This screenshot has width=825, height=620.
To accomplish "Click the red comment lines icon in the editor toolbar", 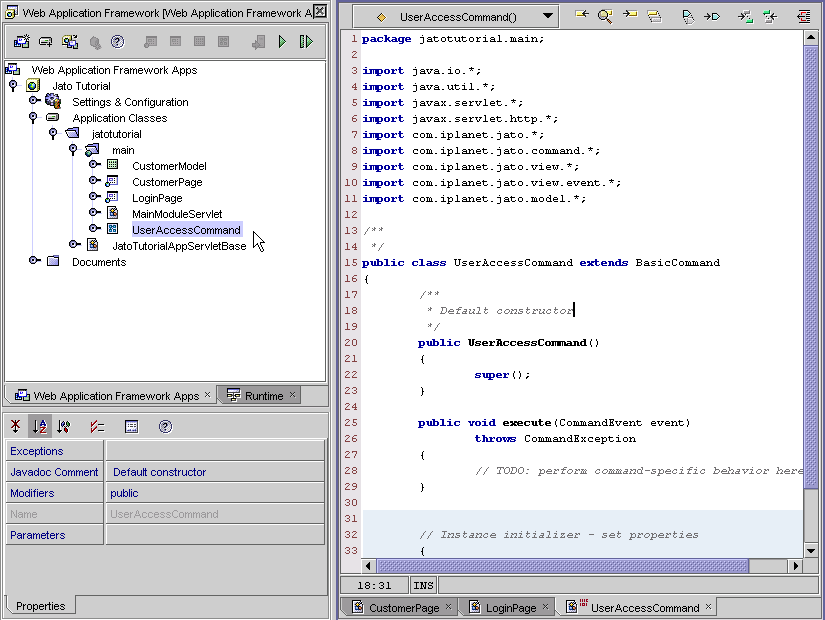I will [803, 17].
